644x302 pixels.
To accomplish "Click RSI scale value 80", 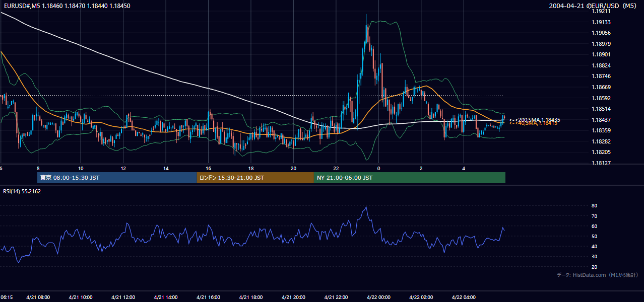I will (x=595, y=206).
